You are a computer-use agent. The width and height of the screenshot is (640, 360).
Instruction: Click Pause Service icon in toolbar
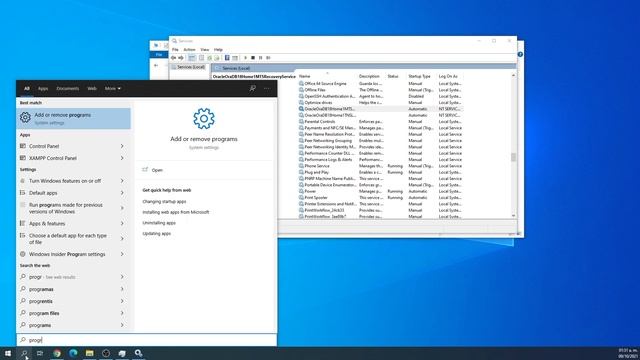tap(260, 58)
